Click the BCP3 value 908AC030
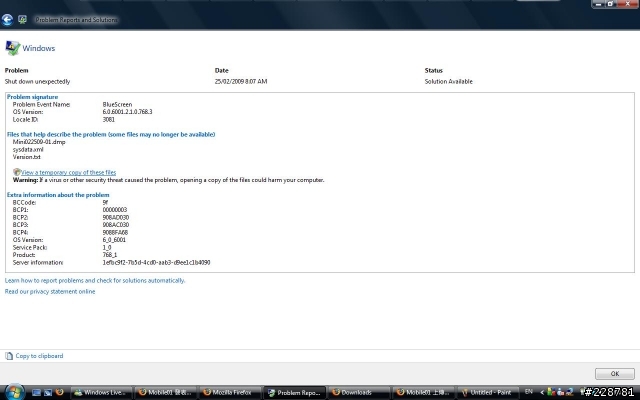The image size is (640, 400). pyautogui.click(x=116, y=225)
